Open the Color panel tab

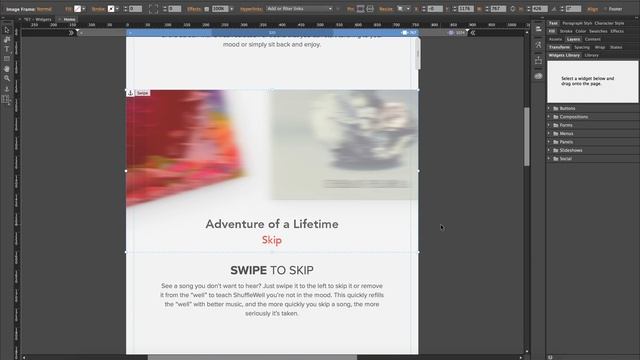pos(580,31)
